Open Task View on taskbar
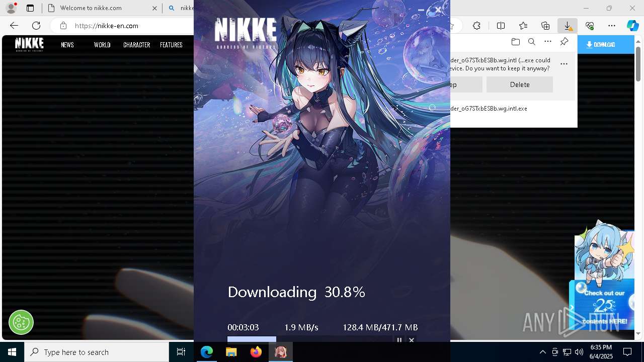 pyautogui.click(x=181, y=352)
